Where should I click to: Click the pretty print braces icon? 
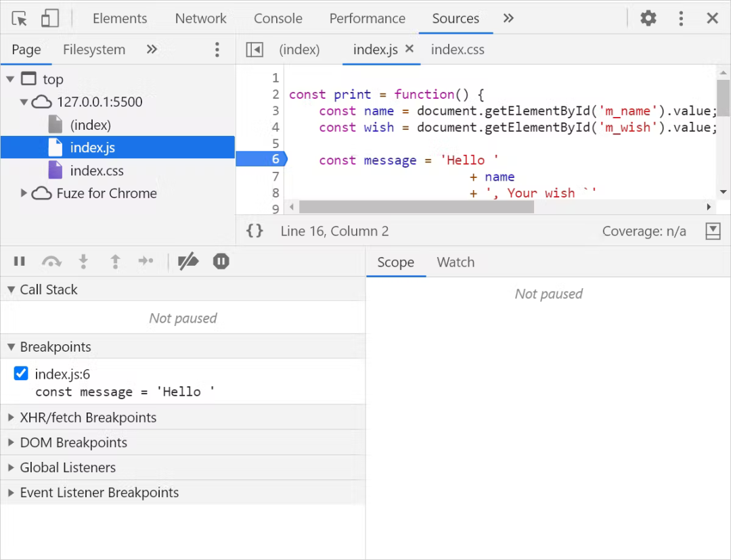point(254,231)
